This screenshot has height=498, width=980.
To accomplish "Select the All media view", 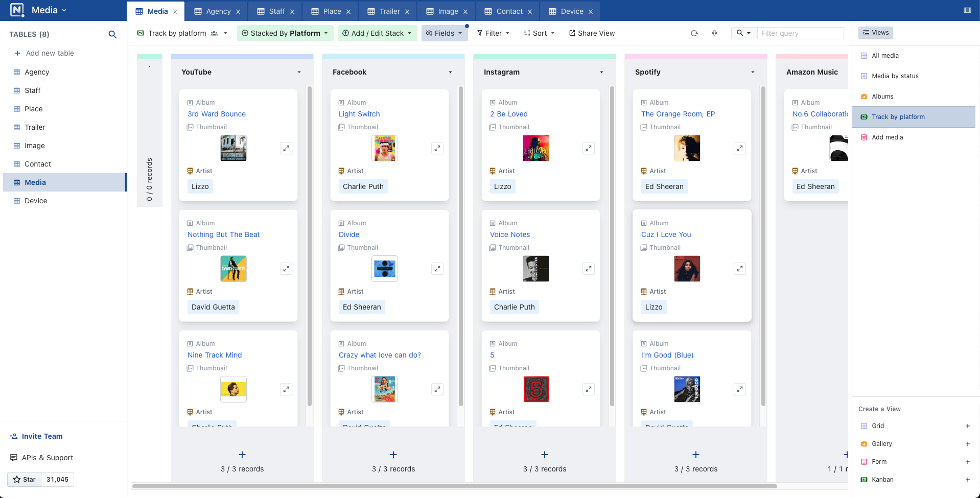I will [x=914, y=56].
